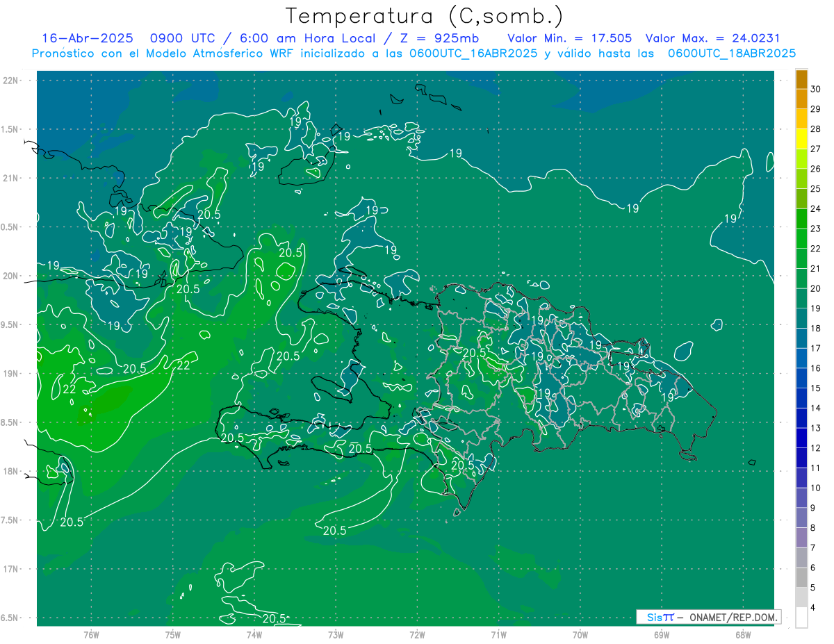The width and height of the screenshot is (834, 644).
Task: Click the '71W' longitude axis label
Action: click(498, 634)
